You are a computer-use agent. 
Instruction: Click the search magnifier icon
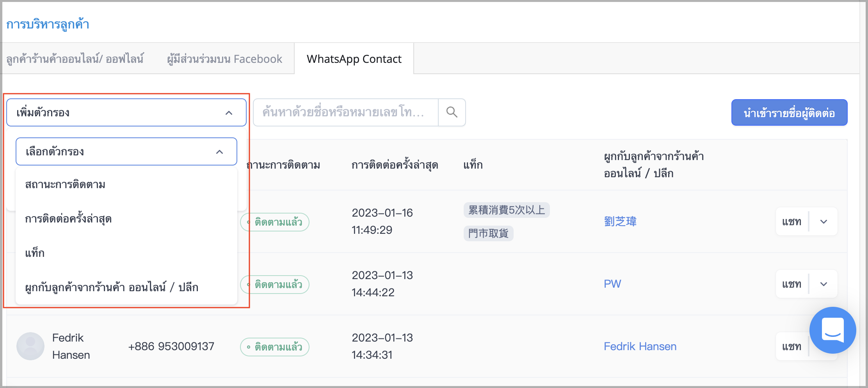coord(452,112)
